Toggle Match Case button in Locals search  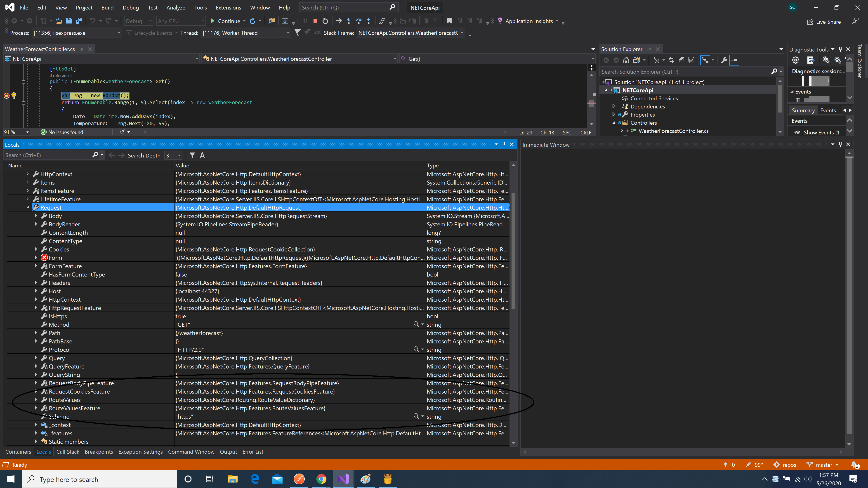(202, 155)
